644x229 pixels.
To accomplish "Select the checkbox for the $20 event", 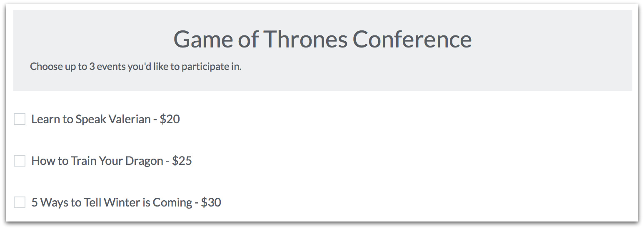I will [x=20, y=119].
